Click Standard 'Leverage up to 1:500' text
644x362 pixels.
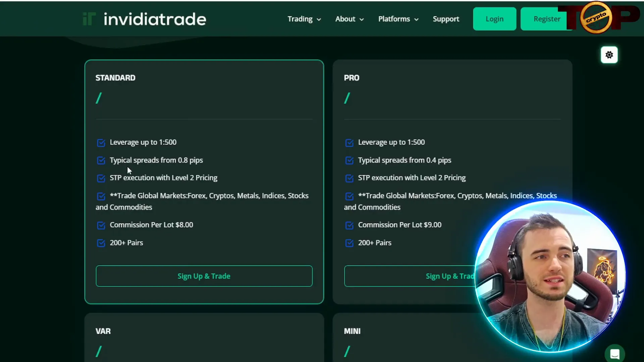[143, 142]
